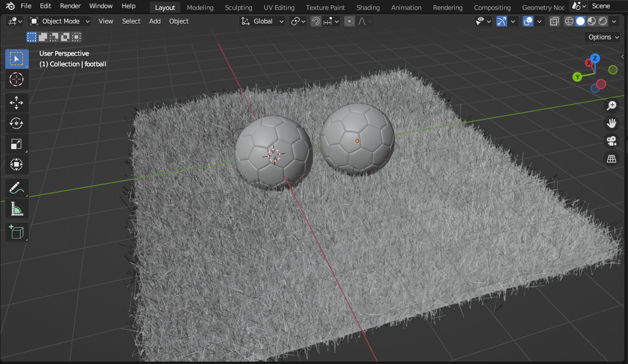Click the scene browse icon beside Scene
This screenshot has height=364, width=628.
(579, 6)
